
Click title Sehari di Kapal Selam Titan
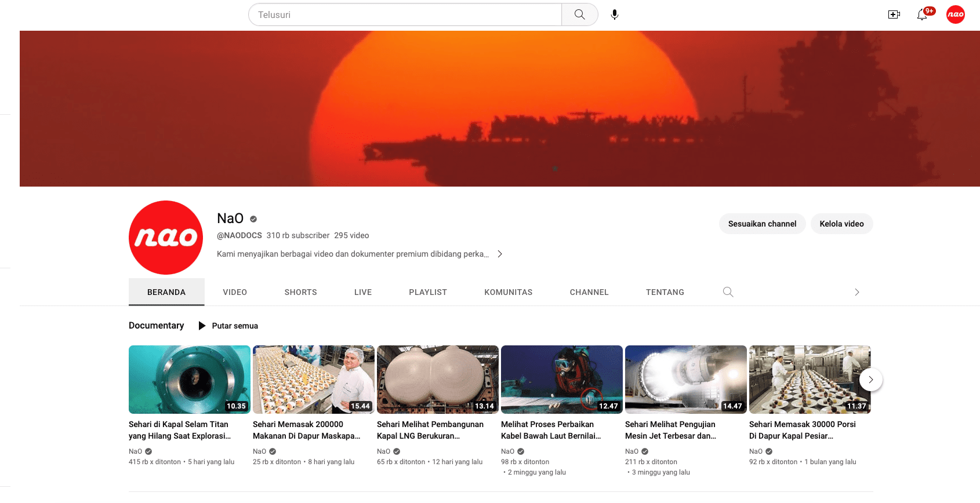point(180,430)
